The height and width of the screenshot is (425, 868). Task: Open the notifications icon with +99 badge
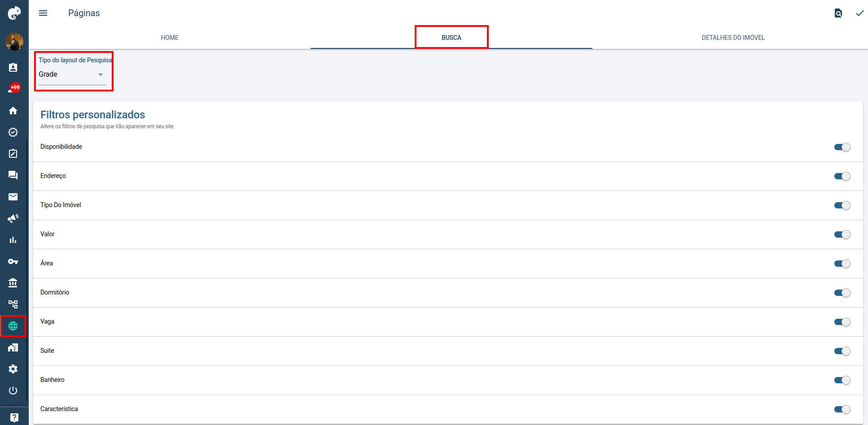coord(13,88)
